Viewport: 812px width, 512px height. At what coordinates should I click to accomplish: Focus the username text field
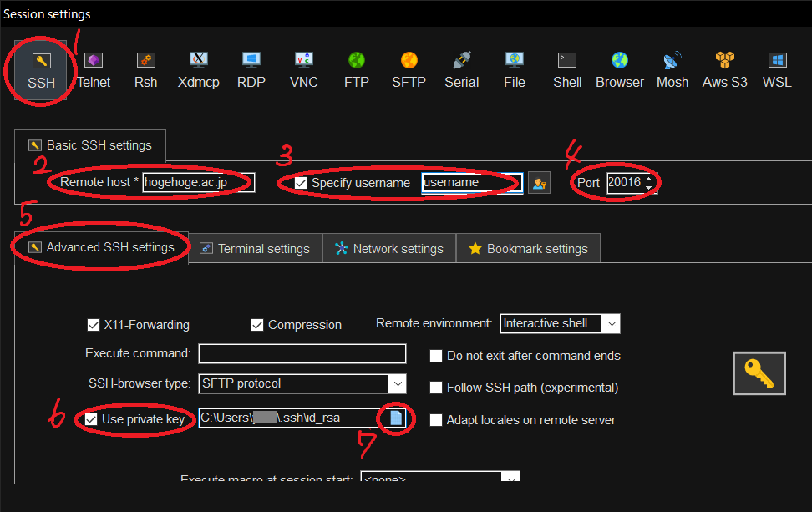pyautogui.click(x=472, y=183)
